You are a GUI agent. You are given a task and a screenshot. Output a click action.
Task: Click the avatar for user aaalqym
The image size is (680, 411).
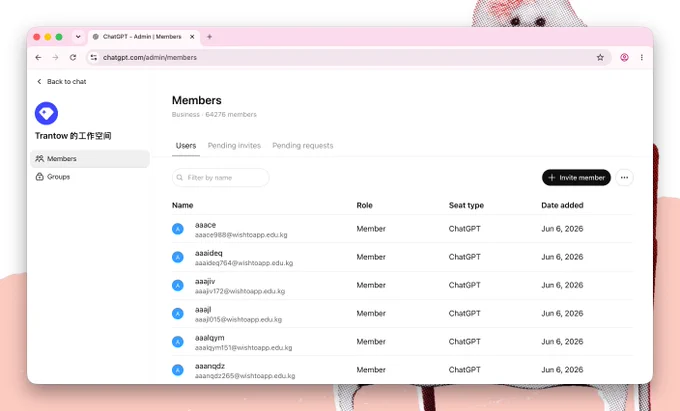pos(178,342)
